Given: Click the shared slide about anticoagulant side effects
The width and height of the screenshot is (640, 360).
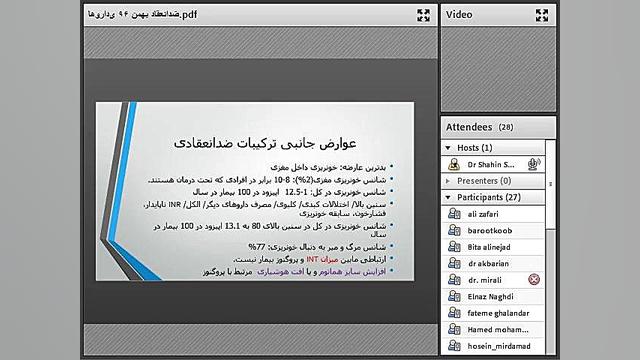Looking at the screenshot, I should (255, 191).
